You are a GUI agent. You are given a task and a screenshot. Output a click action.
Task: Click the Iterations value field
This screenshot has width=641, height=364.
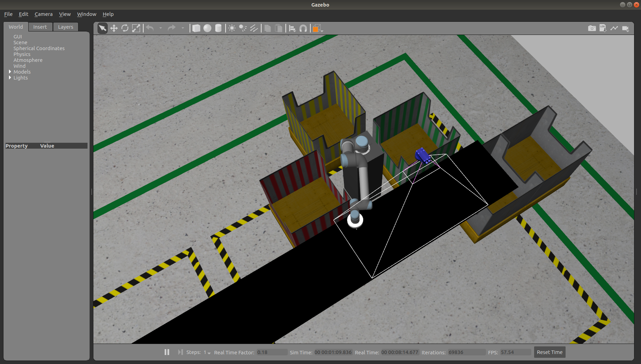[466, 352]
